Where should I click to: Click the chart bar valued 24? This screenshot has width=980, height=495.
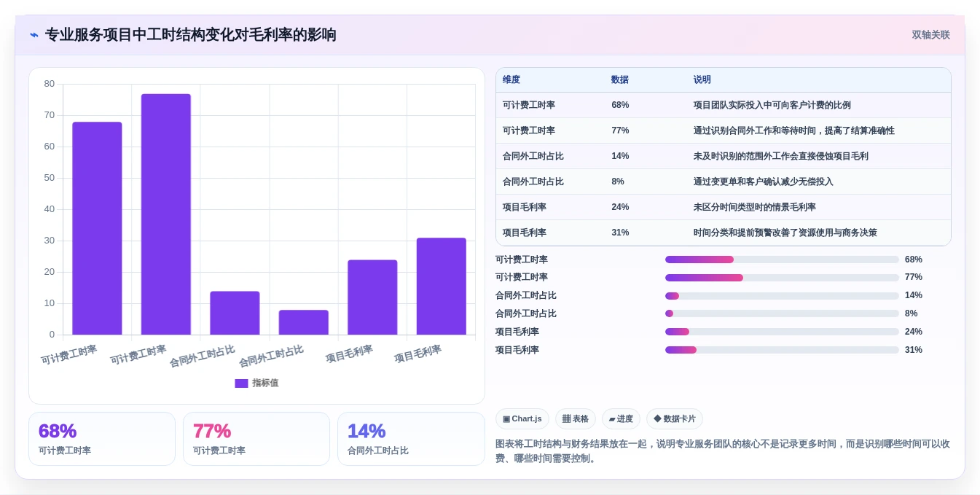coord(372,297)
